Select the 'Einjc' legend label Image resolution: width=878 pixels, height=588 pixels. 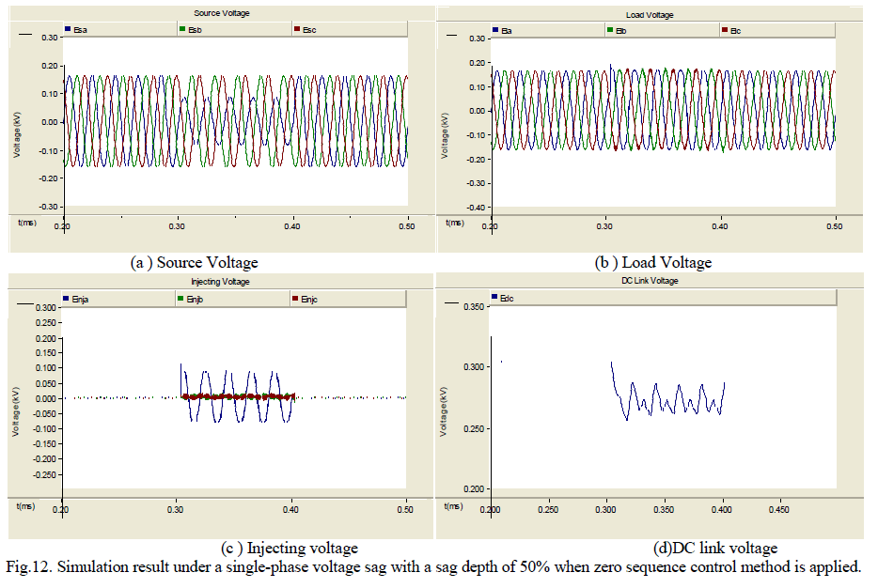[309, 300]
